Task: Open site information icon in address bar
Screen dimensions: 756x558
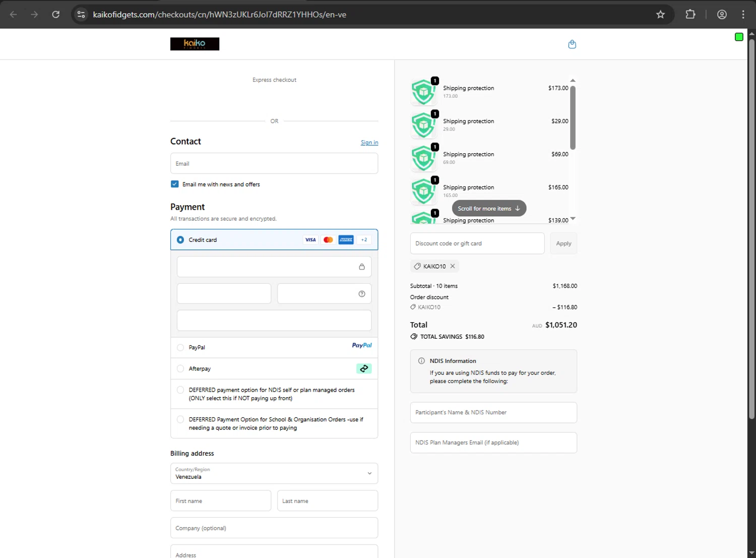Action: tap(81, 15)
